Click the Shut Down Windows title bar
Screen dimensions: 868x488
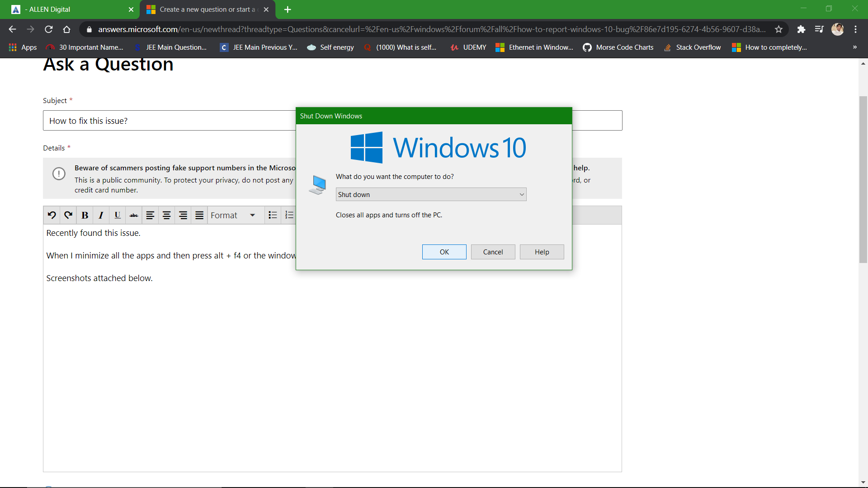(x=434, y=116)
